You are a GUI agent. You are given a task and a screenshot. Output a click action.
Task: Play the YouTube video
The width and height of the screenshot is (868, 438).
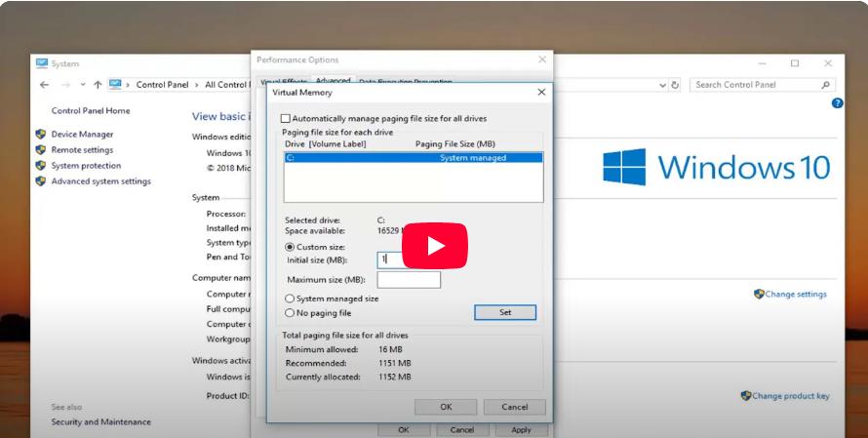pyautogui.click(x=435, y=246)
